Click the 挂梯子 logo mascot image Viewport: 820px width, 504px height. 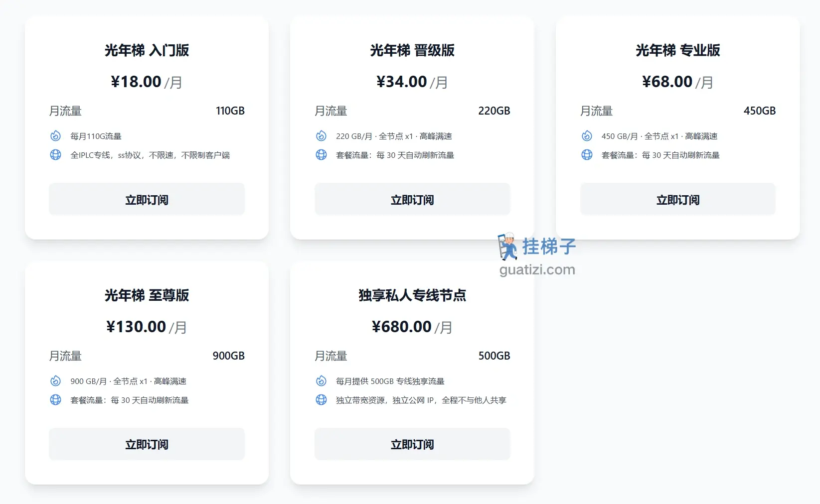[507, 246]
